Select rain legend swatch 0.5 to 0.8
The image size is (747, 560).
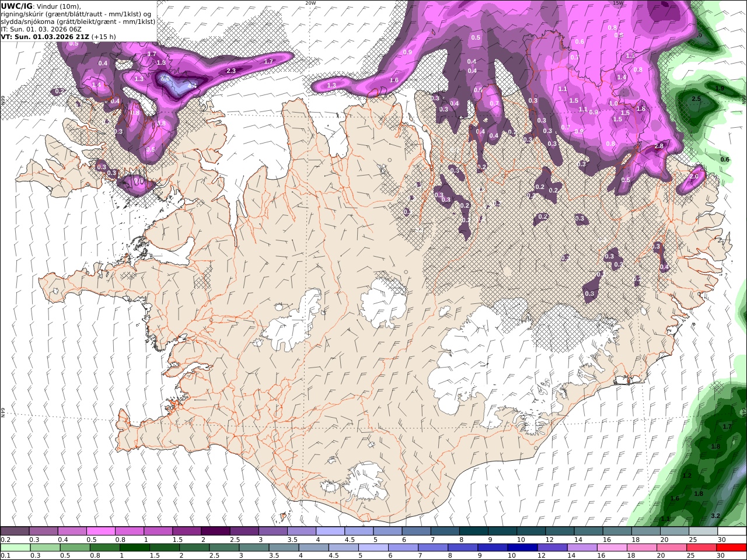[x=75, y=548]
